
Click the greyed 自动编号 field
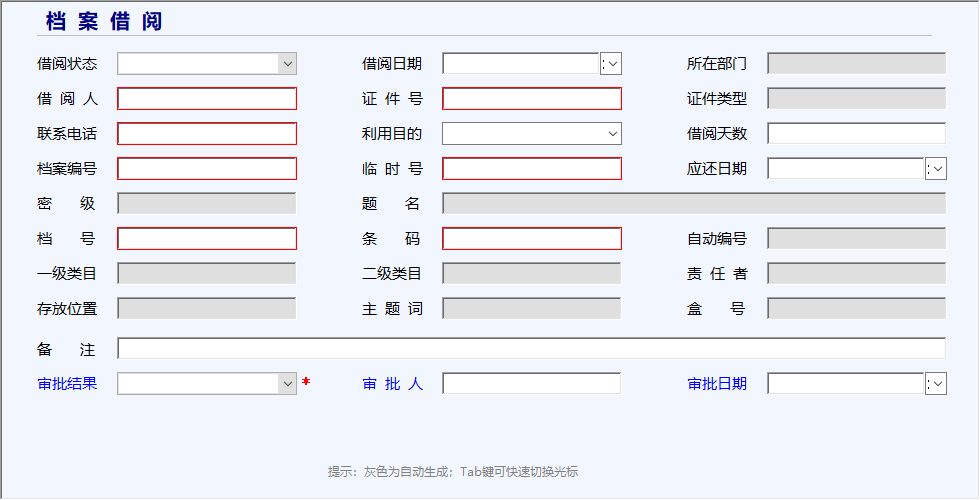(856, 238)
